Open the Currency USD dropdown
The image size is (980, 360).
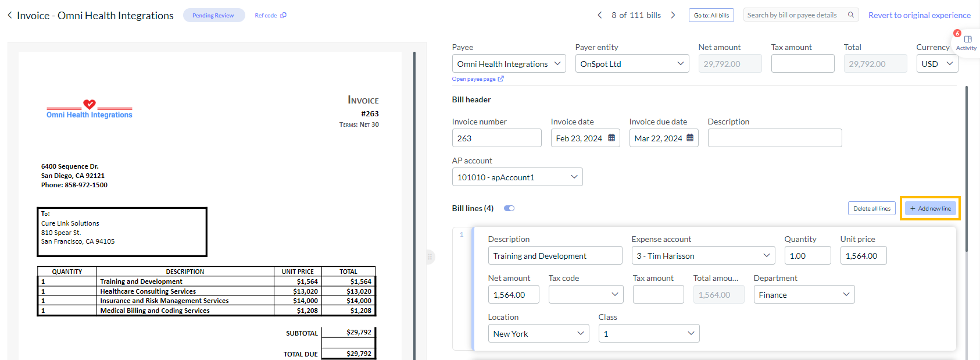[938, 63]
